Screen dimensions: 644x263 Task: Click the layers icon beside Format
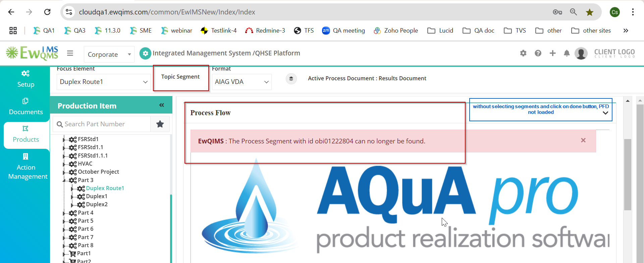(x=291, y=79)
